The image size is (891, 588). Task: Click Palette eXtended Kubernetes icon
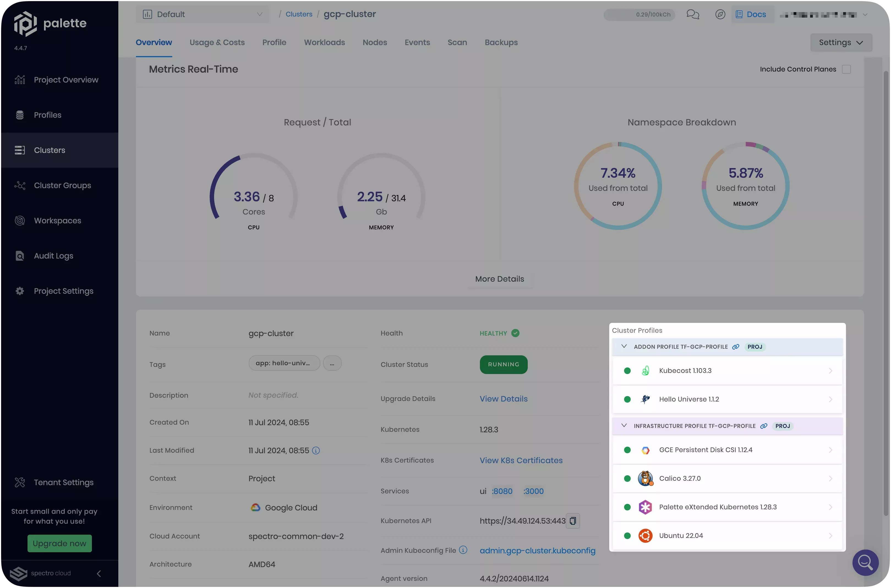[645, 507]
